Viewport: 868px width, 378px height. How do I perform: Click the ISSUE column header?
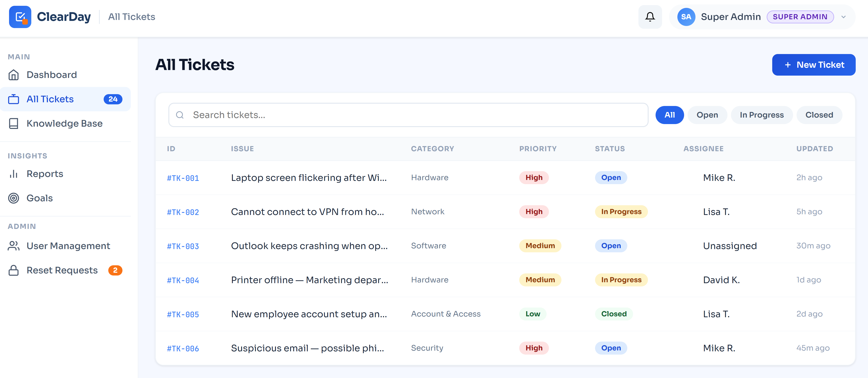242,149
